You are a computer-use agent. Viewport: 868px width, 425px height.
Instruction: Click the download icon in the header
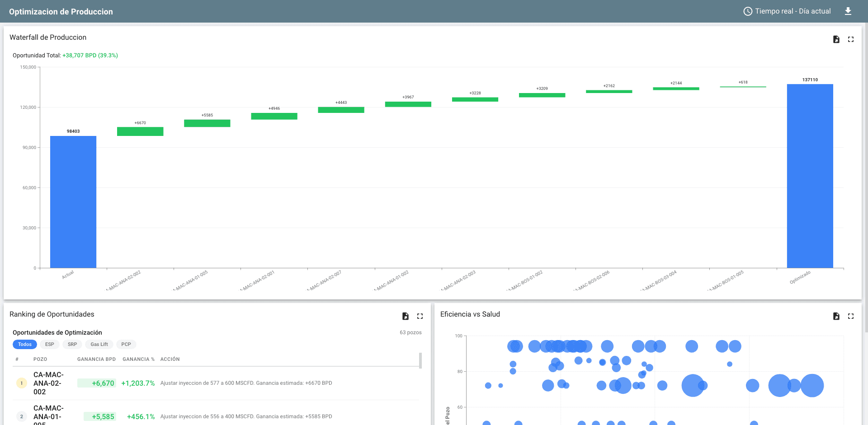[x=849, y=11]
